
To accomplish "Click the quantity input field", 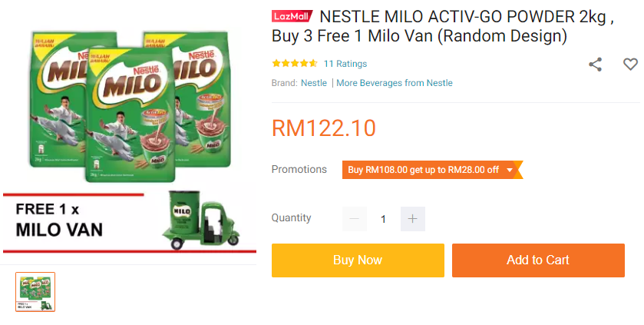I will [383, 219].
